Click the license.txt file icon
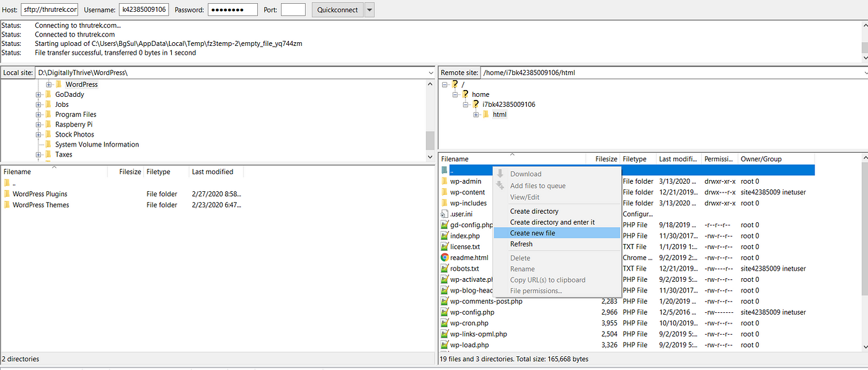The height and width of the screenshot is (370, 868). pyautogui.click(x=445, y=246)
